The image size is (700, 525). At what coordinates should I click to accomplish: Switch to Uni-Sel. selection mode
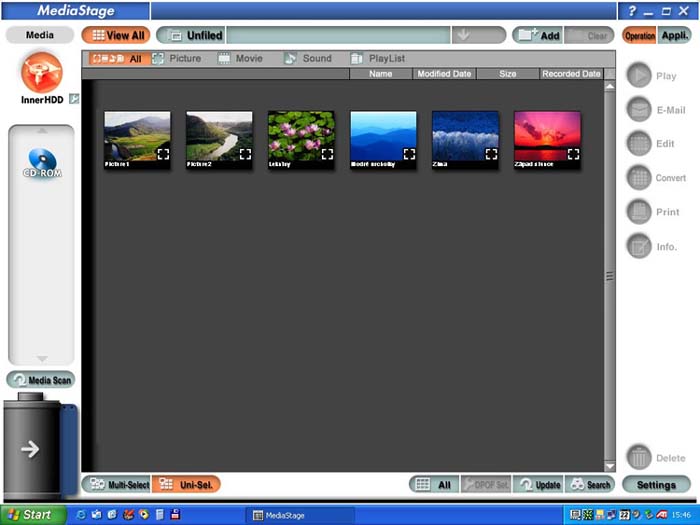(186, 484)
